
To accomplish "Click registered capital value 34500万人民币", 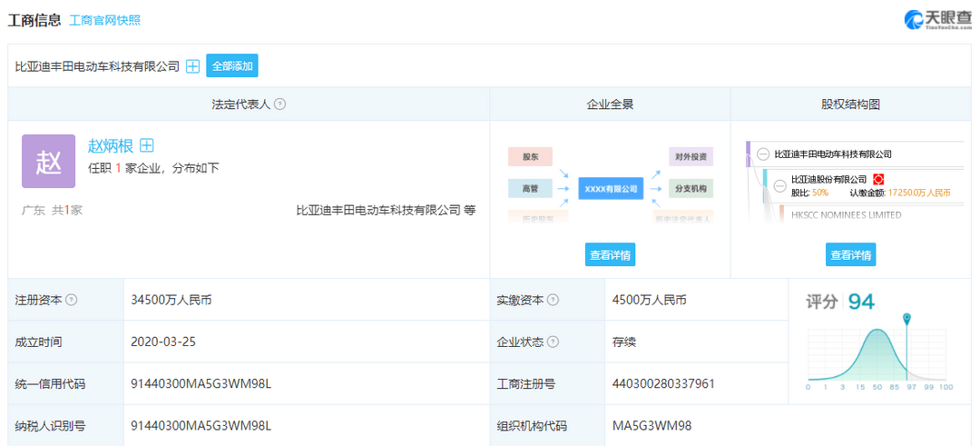I will click(x=171, y=301).
